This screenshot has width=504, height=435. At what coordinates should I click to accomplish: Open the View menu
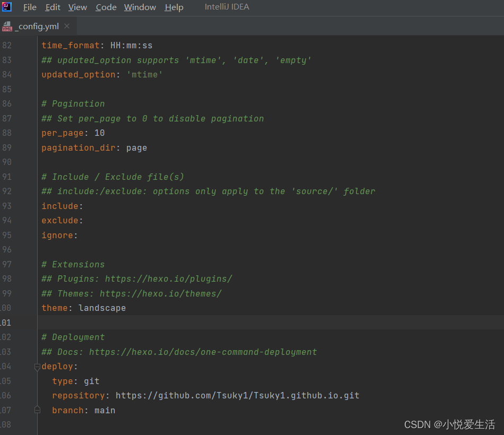coord(77,7)
